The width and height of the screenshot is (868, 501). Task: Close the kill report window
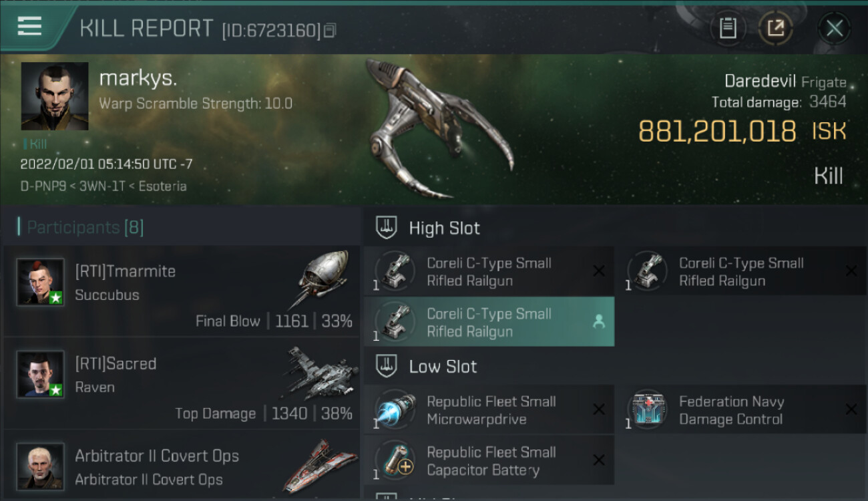coord(834,28)
